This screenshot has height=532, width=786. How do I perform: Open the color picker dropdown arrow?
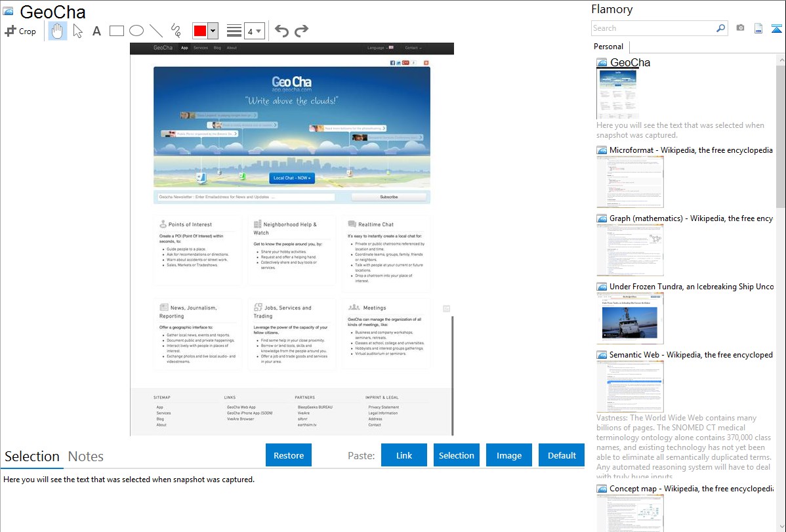click(x=213, y=31)
